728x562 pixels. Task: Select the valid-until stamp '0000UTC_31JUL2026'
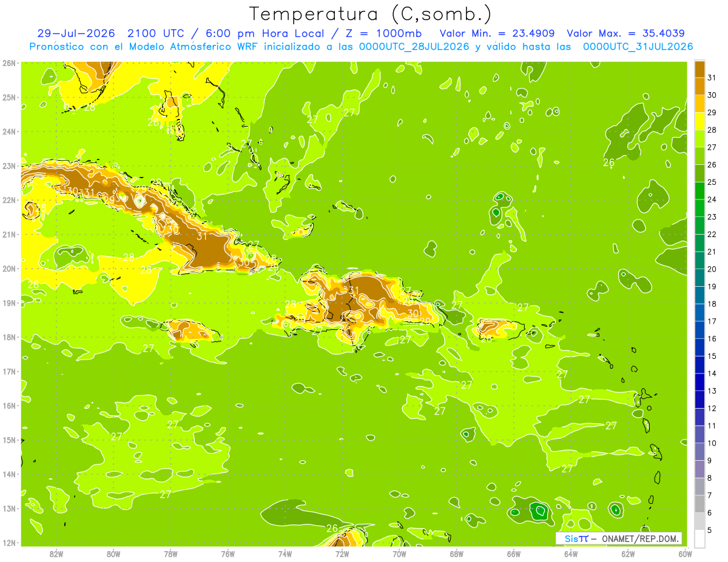(638, 47)
